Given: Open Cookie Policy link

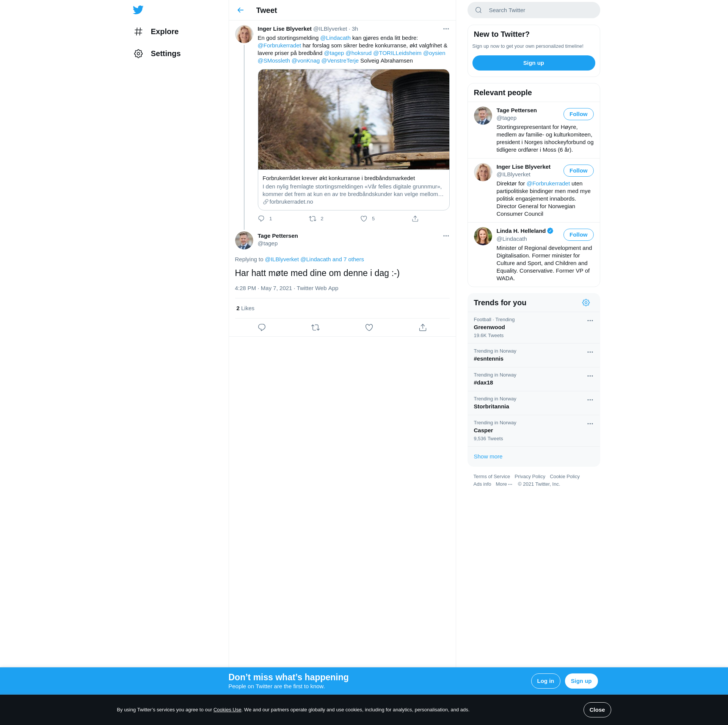Looking at the screenshot, I should (565, 477).
